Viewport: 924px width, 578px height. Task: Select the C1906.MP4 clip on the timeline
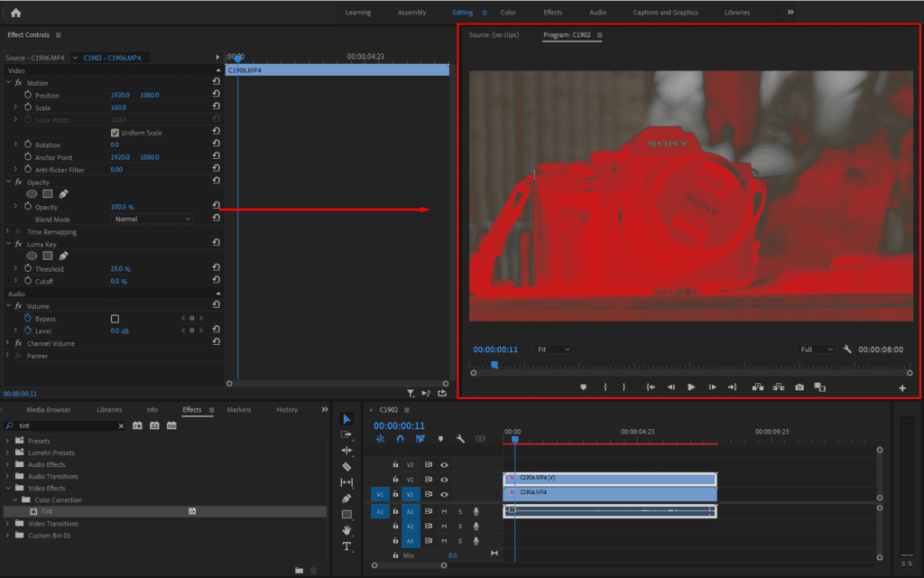(609, 492)
